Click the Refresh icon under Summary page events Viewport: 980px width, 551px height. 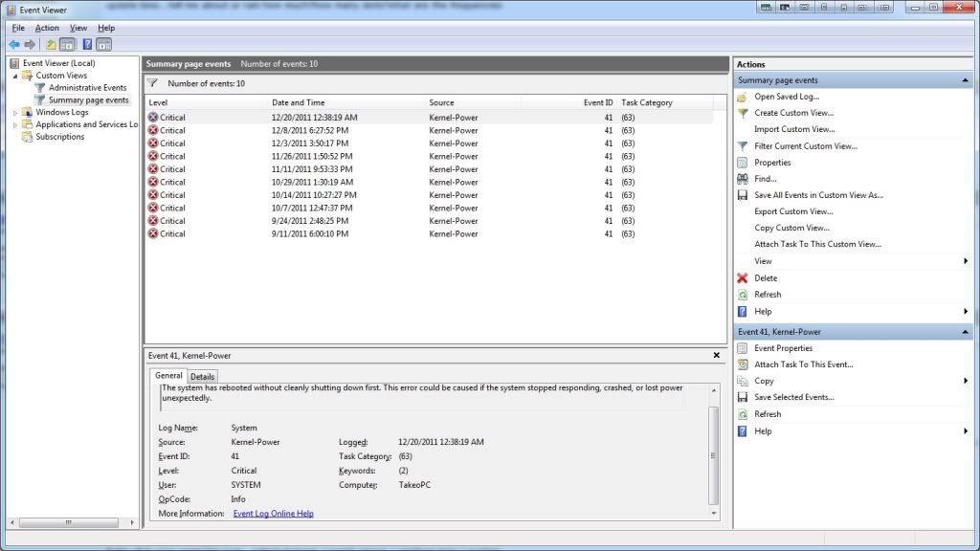[743, 295]
